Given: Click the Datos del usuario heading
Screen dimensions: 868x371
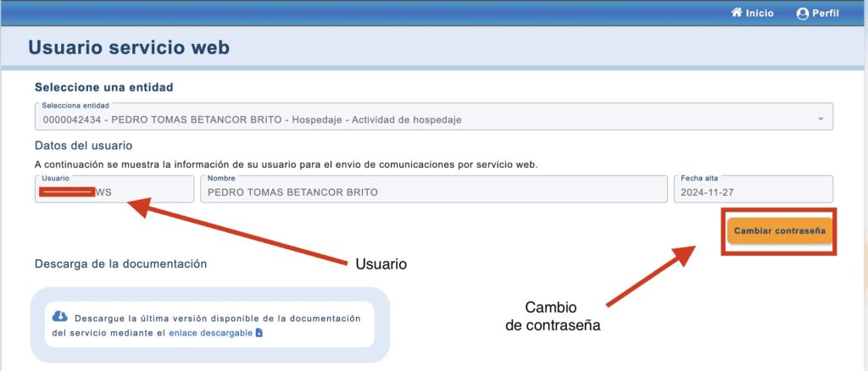Looking at the screenshot, I should pyautogui.click(x=84, y=146).
